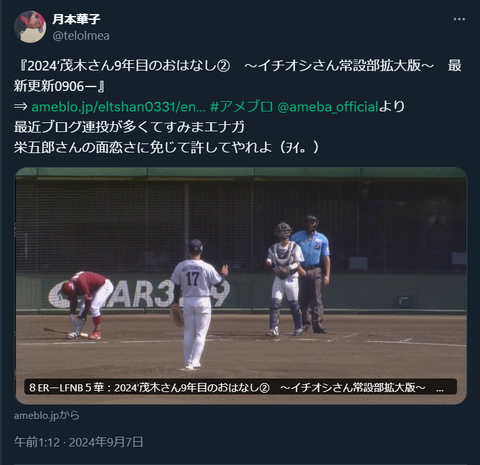Open the @telolmea handle
The height and width of the screenshot is (465, 480).
[x=81, y=36]
